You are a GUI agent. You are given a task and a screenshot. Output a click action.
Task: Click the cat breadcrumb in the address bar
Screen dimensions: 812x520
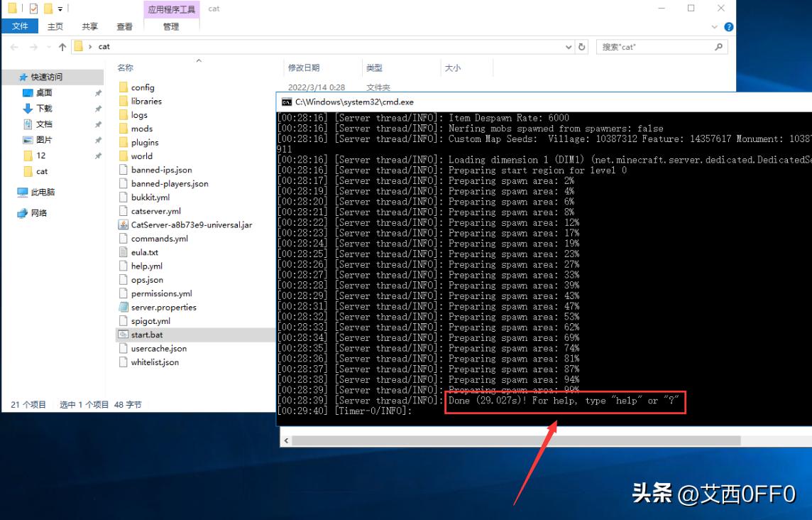[x=103, y=46]
